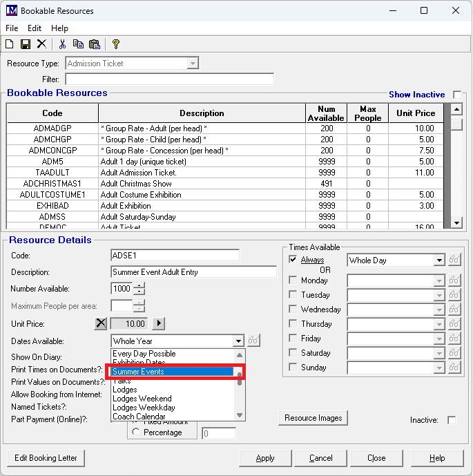Image resolution: width=473 pixels, height=476 pixels.
Task: Select the Percentage radio button
Action: (x=135, y=432)
